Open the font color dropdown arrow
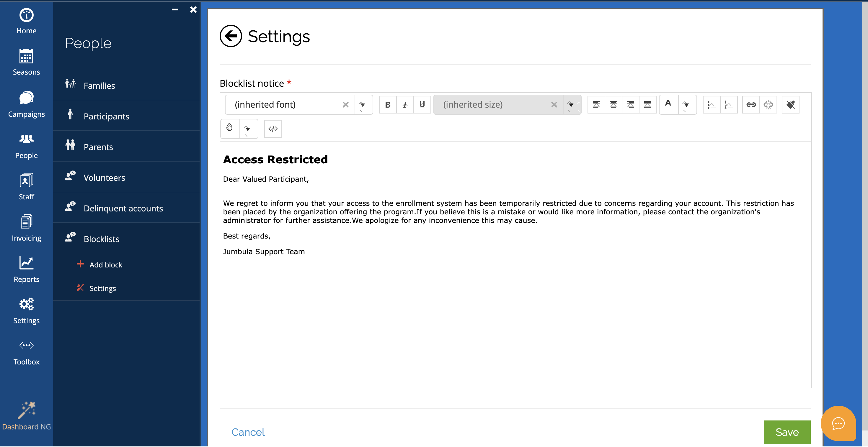868x447 pixels. [686, 105]
